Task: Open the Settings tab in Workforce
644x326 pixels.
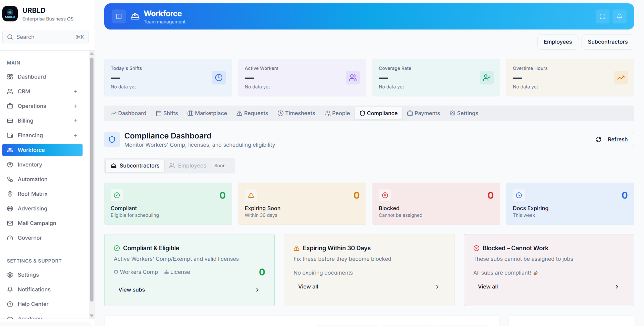Action: [x=464, y=113]
